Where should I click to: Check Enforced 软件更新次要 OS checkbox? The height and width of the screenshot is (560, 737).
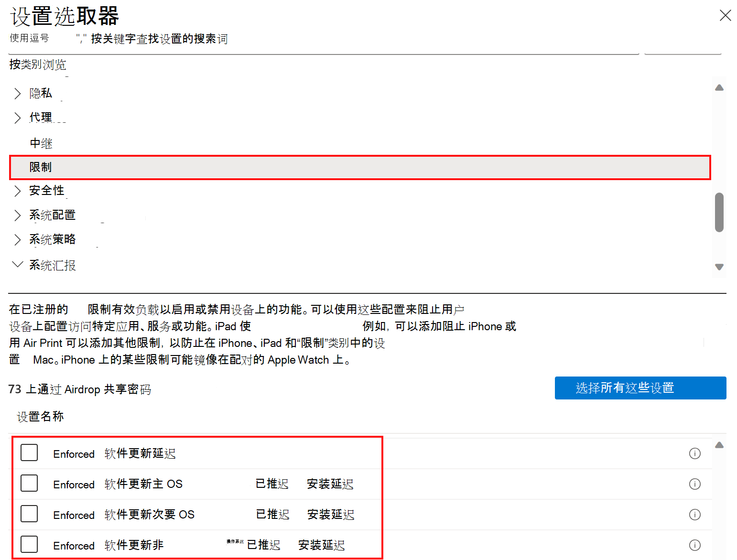pos(29,514)
